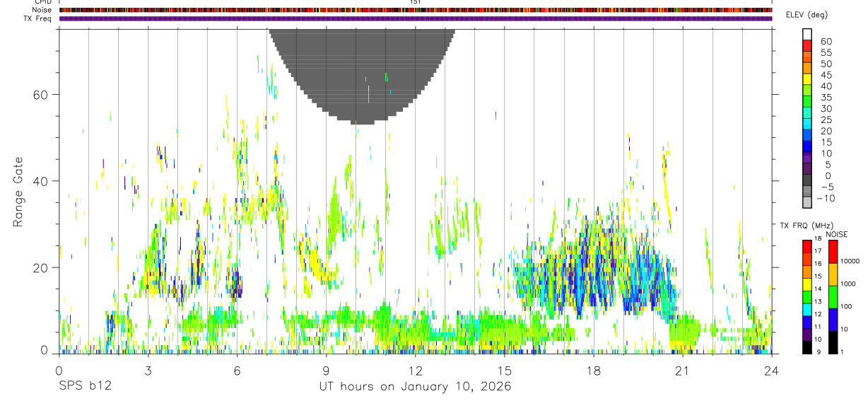Click the ELEV legend value '45'

[x=826, y=75]
